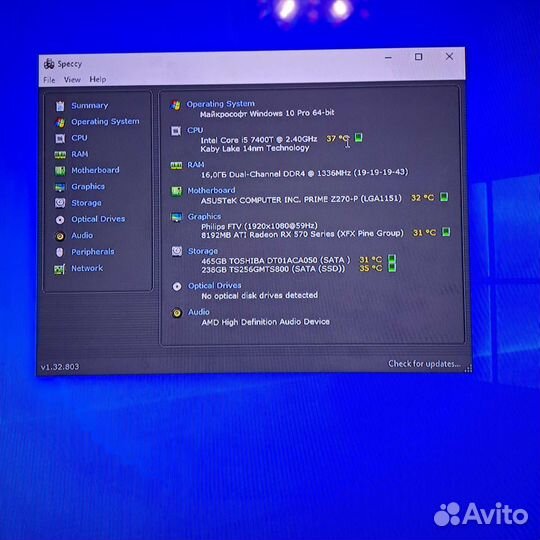The height and width of the screenshot is (540, 540).
Task: Click the green temperature indicator beside Radeon 31 °C
Action: click(446, 231)
